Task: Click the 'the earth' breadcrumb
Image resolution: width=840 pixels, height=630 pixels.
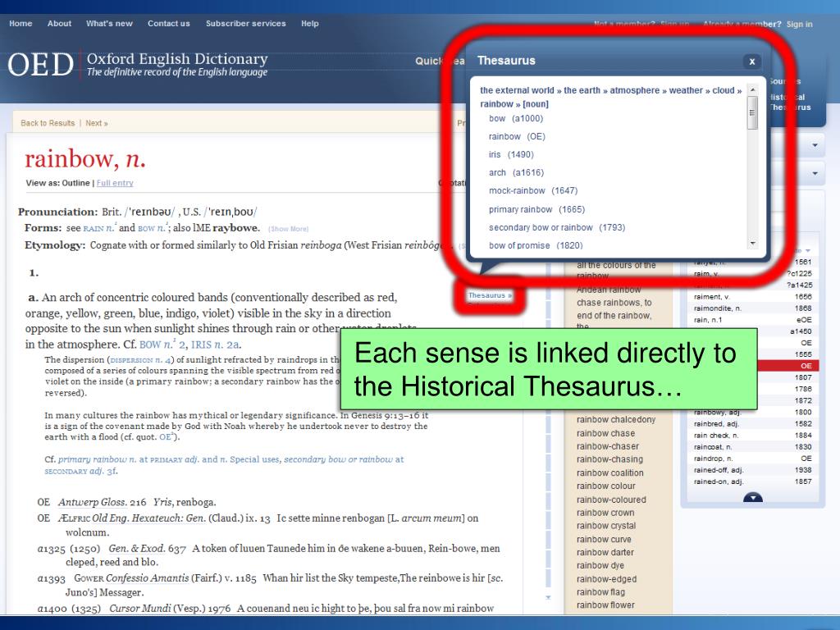Action: (582, 90)
